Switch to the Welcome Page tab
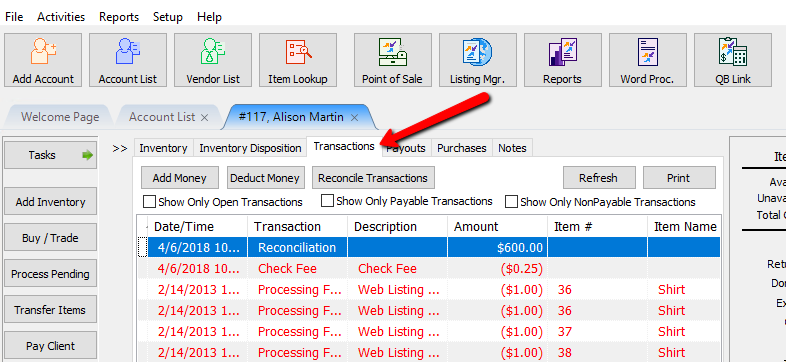The height and width of the screenshot is (362, 786). point(60,117)
